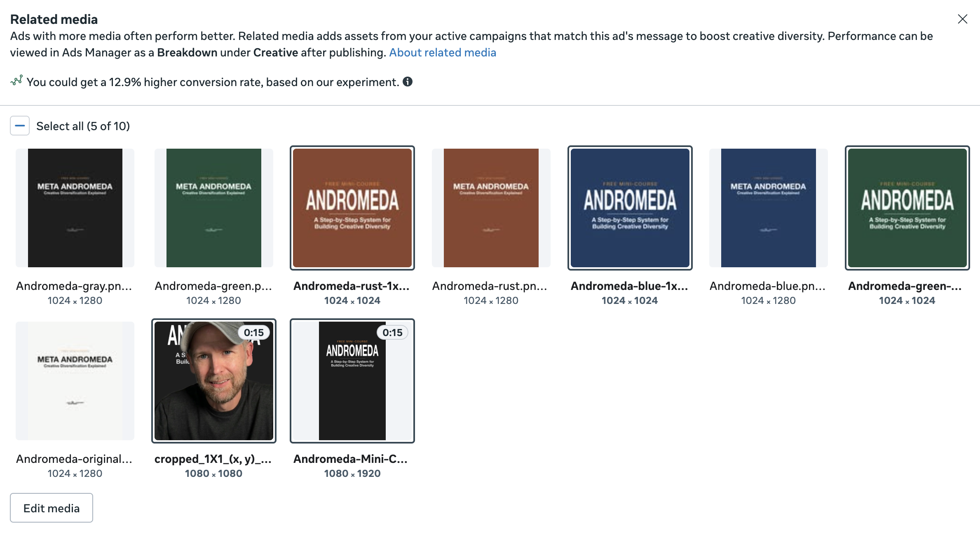The width and height of the screenshot is (980, 537).
Task: Click the Edit media button
Action: point(52,508)
